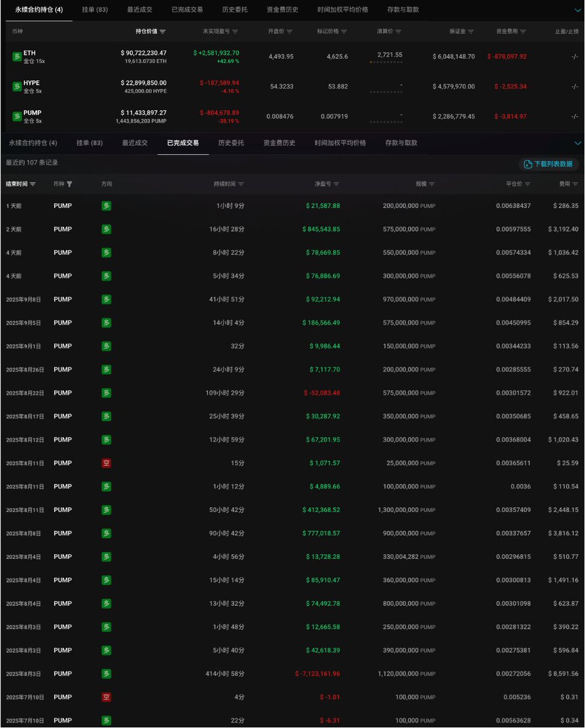Click the 多 badge in the 2 天前 trade row
585x728 pixels.
coord(107,229)
